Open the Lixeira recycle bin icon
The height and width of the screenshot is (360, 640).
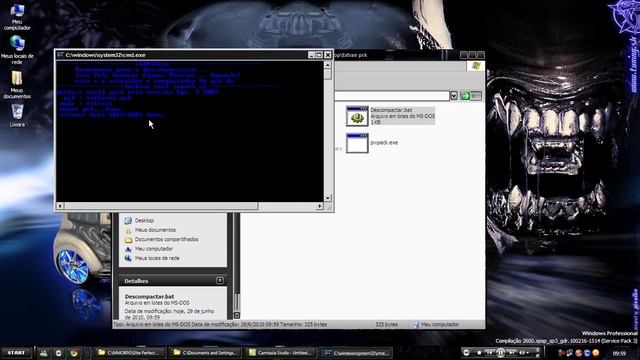click(x=17, y=115)
